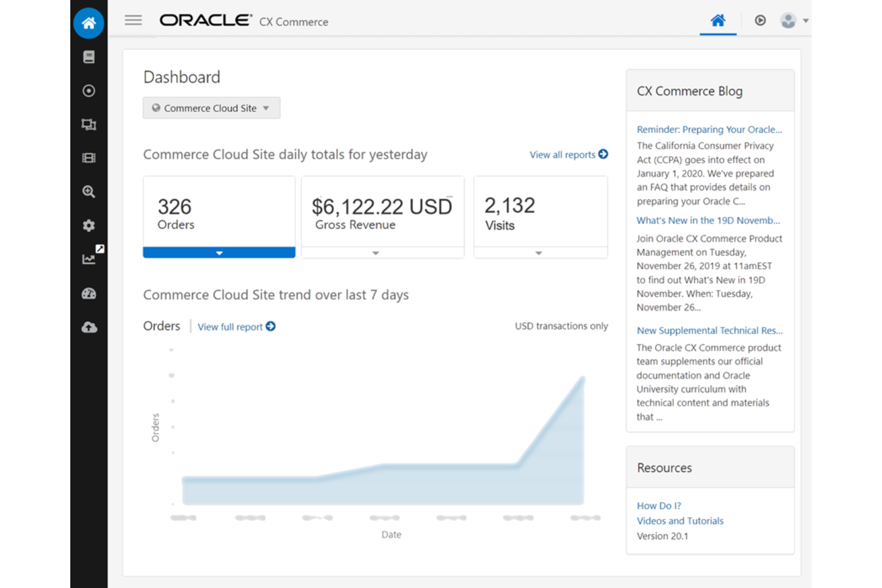This screenshot has width=882, height=588.
Task: Open the gauge Dashboard icon in sidebar
Action: pos(89,293)
